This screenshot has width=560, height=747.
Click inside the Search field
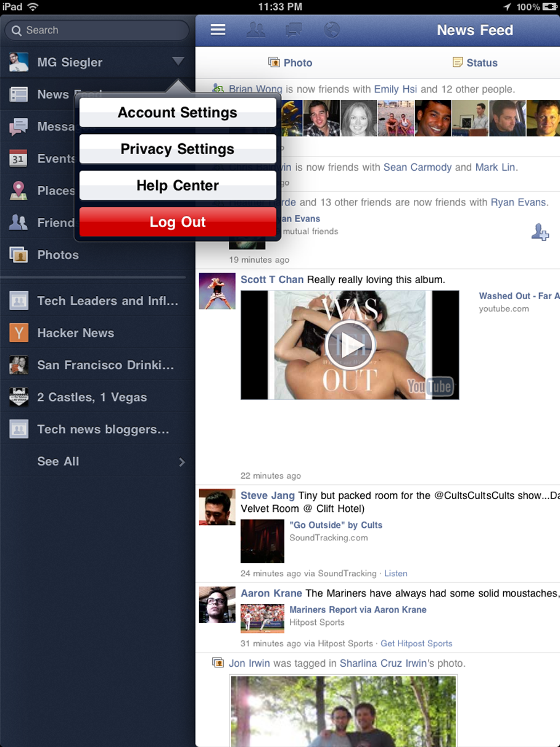[x=97, y=30]
